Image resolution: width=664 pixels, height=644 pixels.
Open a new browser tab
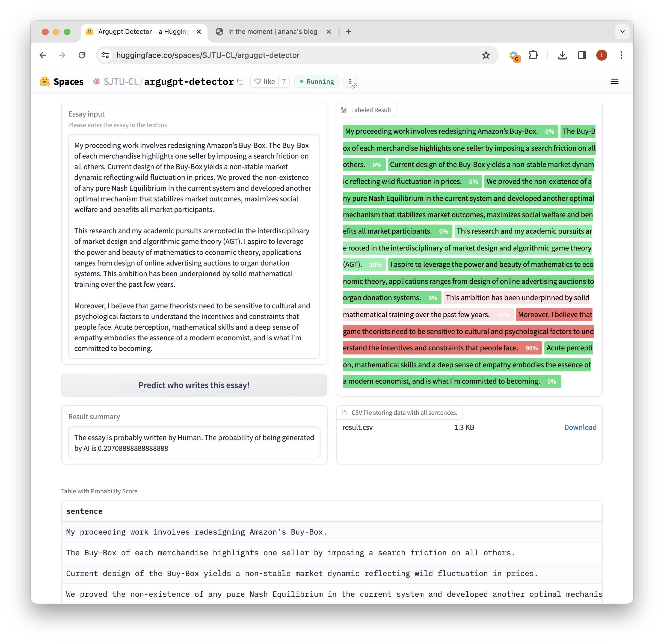[348, 31]
